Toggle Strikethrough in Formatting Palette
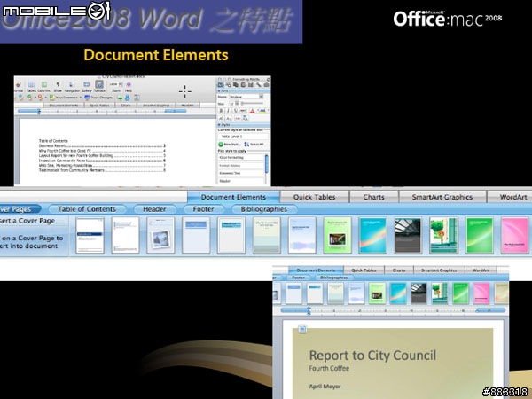This screenshot has height=399, width=532. [x=243, y=111]
